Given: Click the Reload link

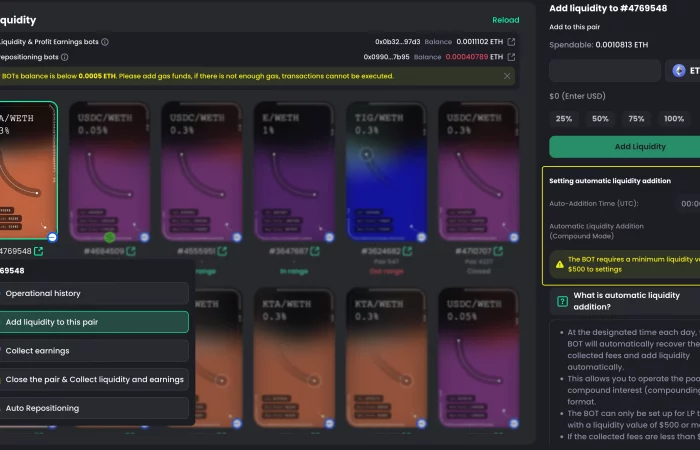Looking at the screenshot, I should point(505,20).
